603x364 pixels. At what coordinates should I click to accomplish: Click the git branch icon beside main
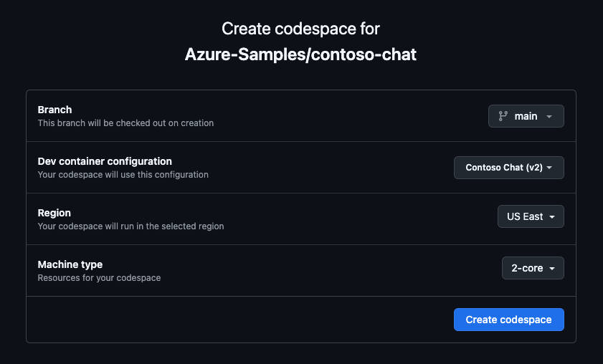click(x=503, y=116)
